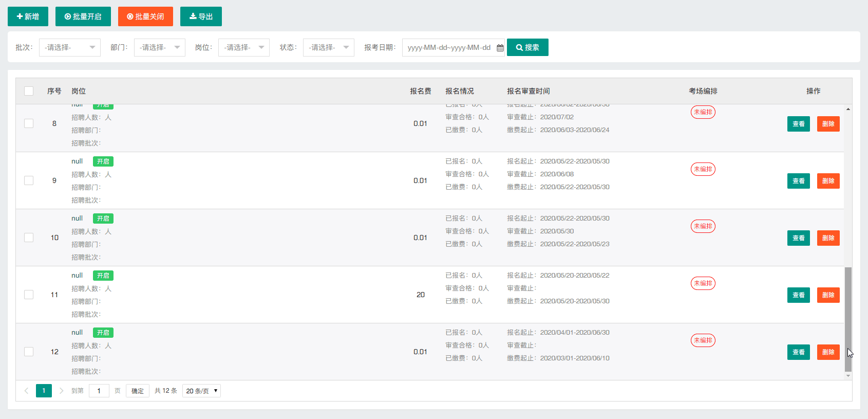Open the 状态 status dropdown
The height and width of the screenshot is (419, 868).
pyautogui.click(x=328, y=47)
